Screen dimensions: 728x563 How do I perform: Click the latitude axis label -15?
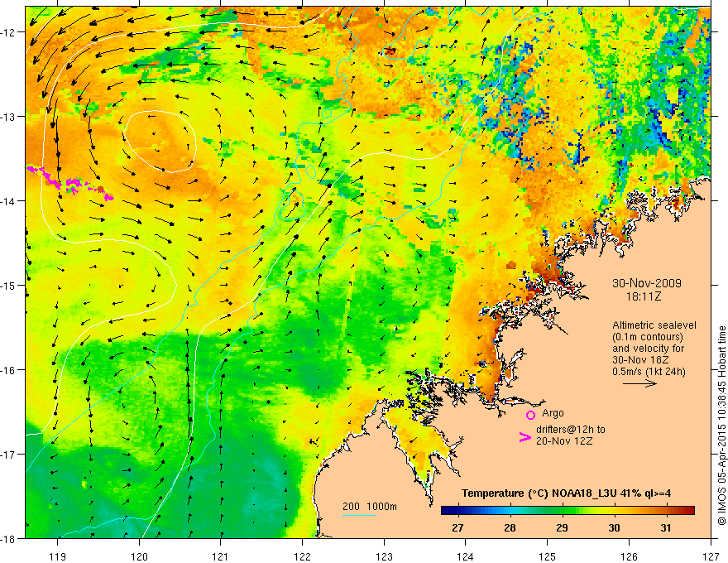8,285
